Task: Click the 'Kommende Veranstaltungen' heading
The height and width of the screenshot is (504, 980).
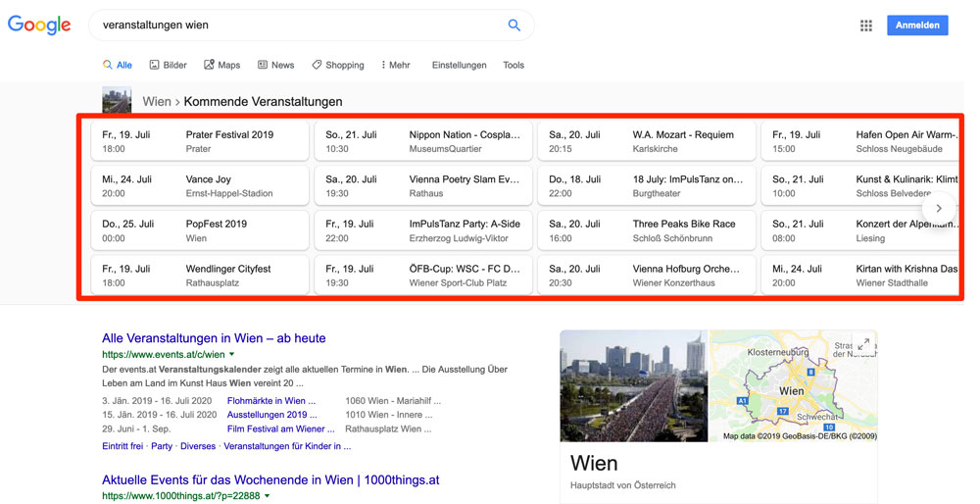Action: click(263, 101)
